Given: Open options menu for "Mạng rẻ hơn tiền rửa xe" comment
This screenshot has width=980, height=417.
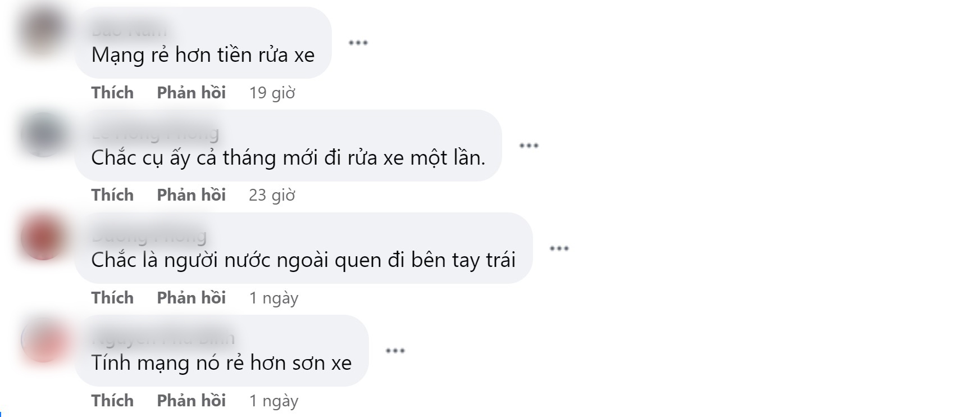Looking at the screenshot, I should [x=358, y=43].
